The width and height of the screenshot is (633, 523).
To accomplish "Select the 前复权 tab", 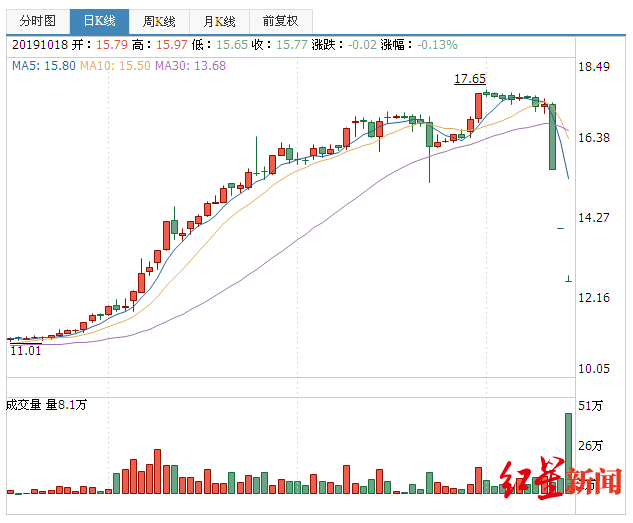I will [x=281, y=21].
